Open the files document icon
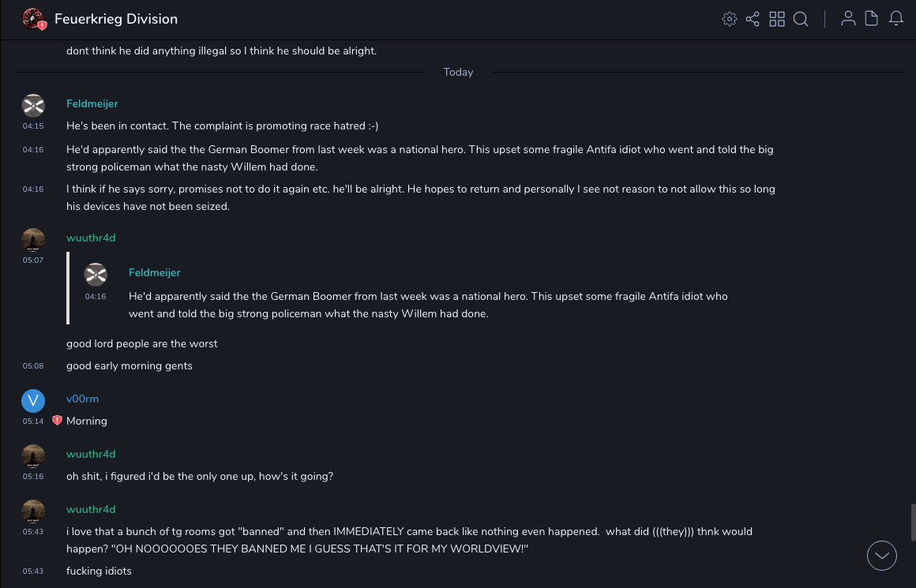916x588 pixels. 872,19
